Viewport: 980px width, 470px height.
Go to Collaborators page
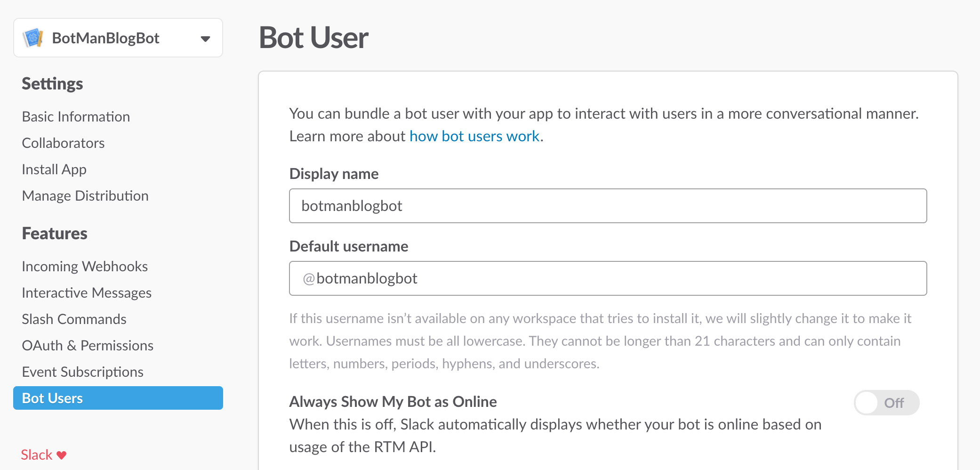tap(63, 143)
